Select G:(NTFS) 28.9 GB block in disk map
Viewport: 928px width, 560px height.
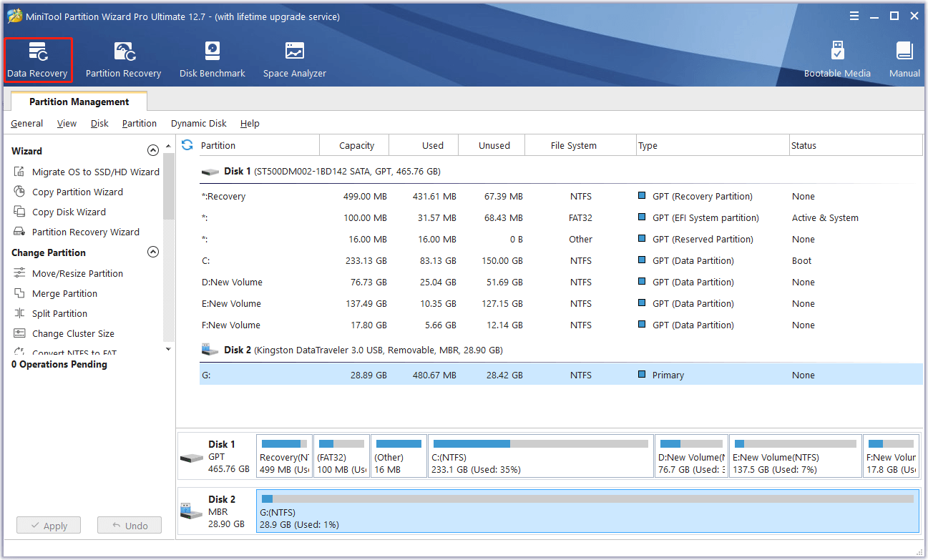tap(587, 511)
